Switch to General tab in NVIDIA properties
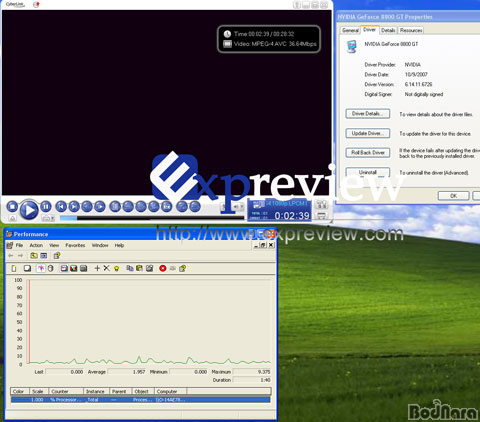The width and height of the screenshot is (480, 422). 350,30
